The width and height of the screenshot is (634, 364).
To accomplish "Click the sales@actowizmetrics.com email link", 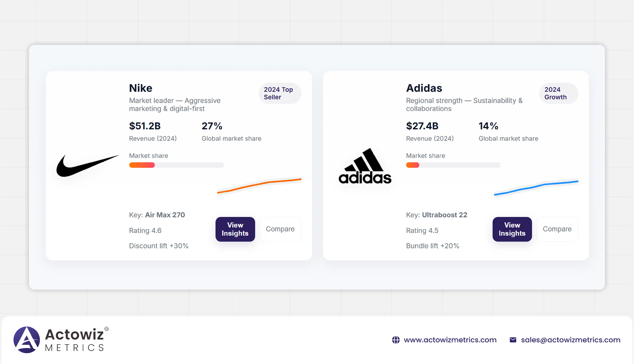I will (x=571, y=340).
